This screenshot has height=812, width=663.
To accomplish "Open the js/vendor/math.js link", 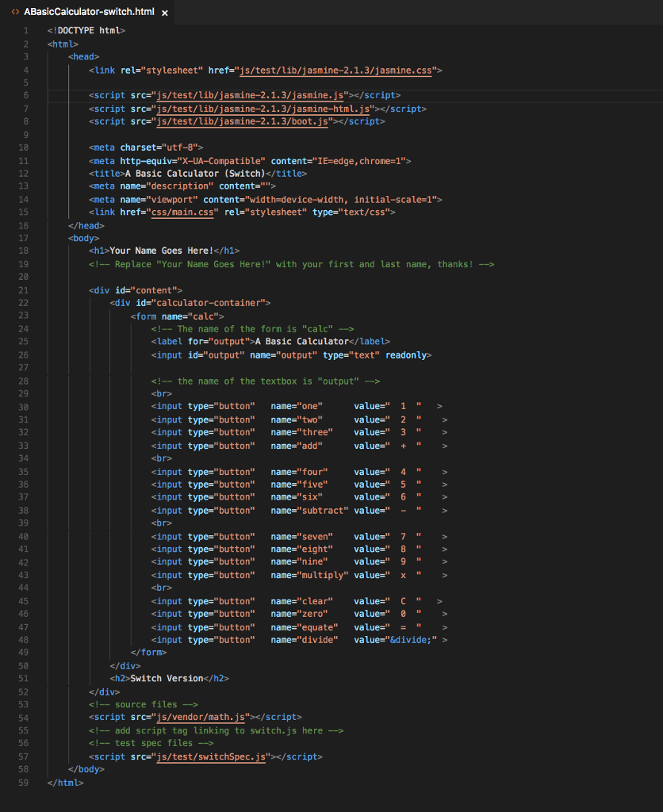I will tap(198, 717).
